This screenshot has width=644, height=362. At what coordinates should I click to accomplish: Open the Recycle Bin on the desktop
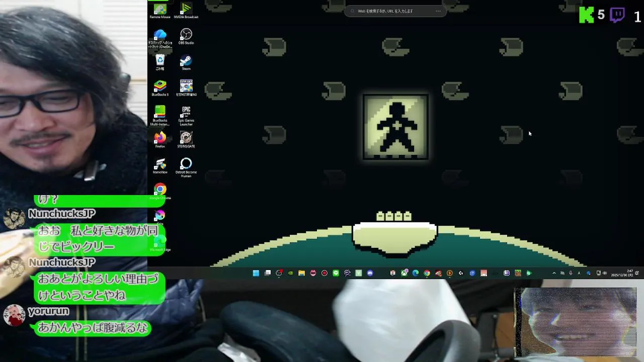tap(160, 63)
